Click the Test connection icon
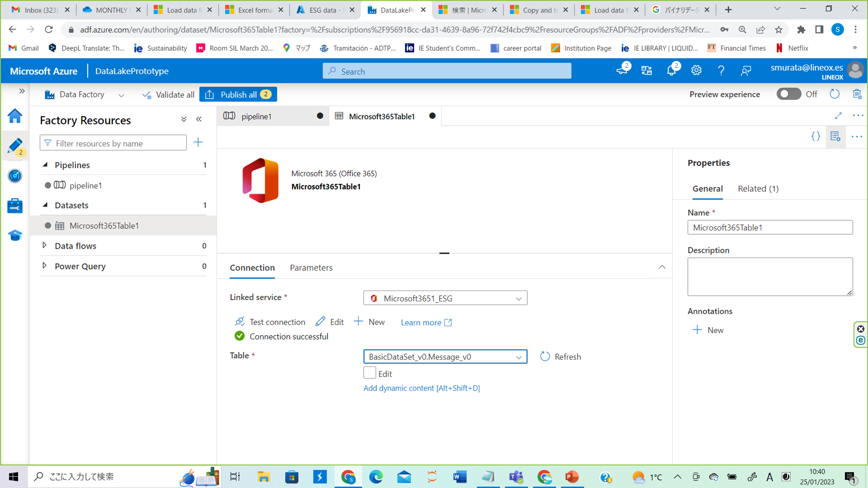This screenshot has height=488, width=868. pyautogui.click(x=240, y=322)
